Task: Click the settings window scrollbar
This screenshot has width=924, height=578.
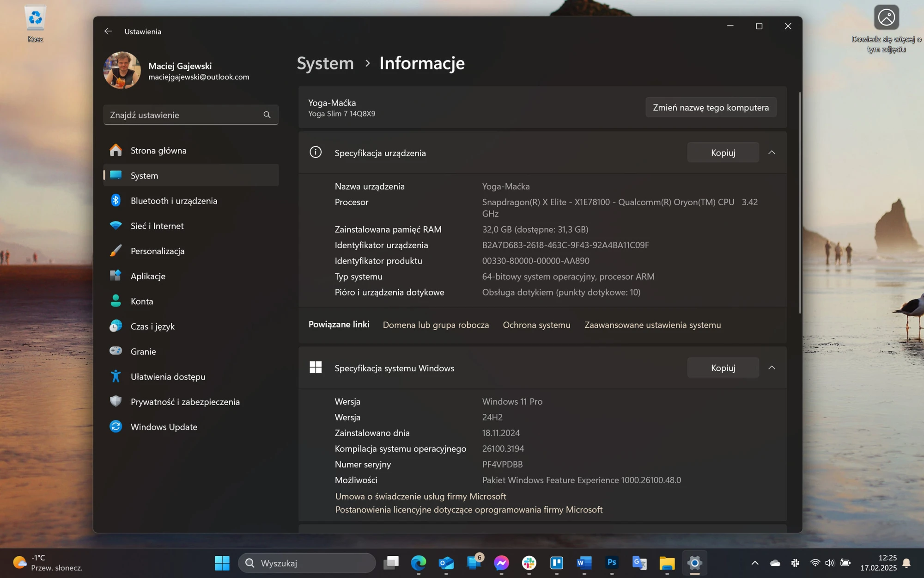Action: [799, 203]
